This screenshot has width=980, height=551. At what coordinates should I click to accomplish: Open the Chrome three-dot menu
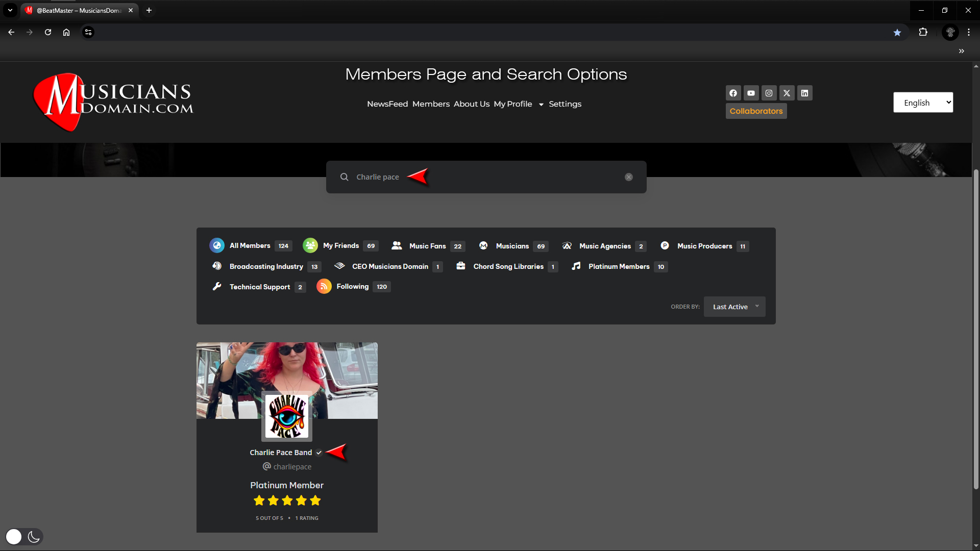click(x=969, y=32)
